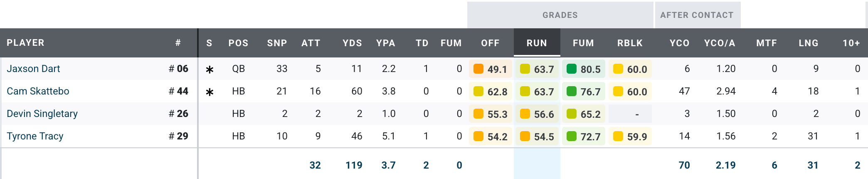Image resolution: width=868 pixels, height=179 pixels.
Task: Sort table by the ATT column
Action: pos(311,43)
